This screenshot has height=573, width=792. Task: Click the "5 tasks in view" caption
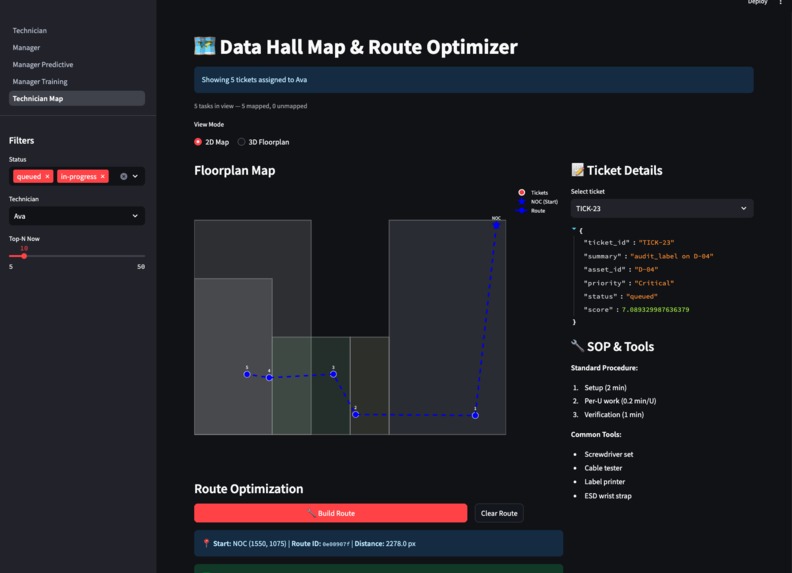tap(251, 106)
